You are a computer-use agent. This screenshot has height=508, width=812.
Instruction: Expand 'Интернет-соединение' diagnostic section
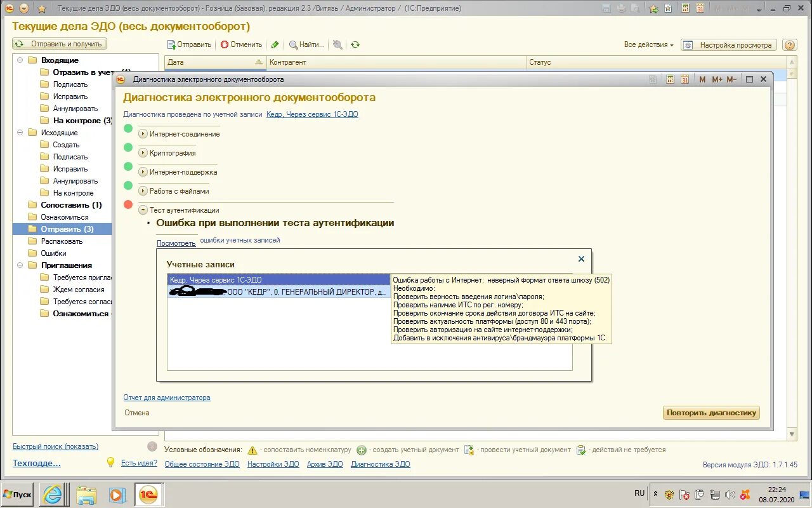[143, 134]
